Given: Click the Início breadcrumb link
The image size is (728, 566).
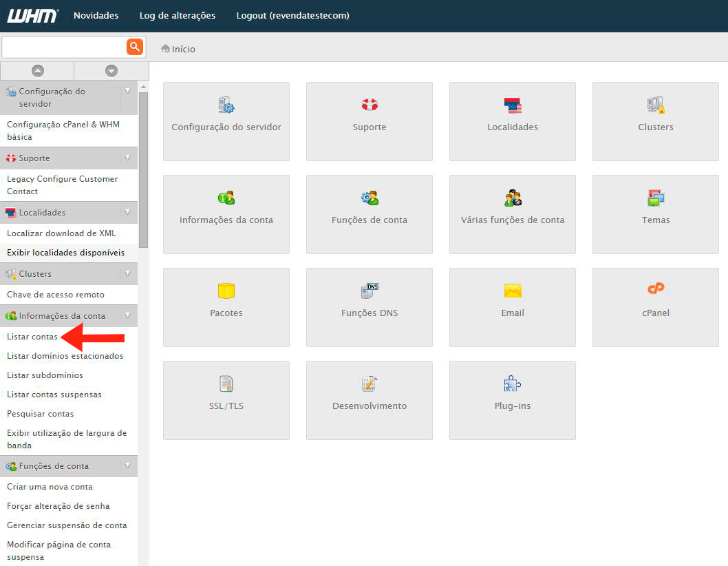Looking at the screenshot, I should click(184, 49).
